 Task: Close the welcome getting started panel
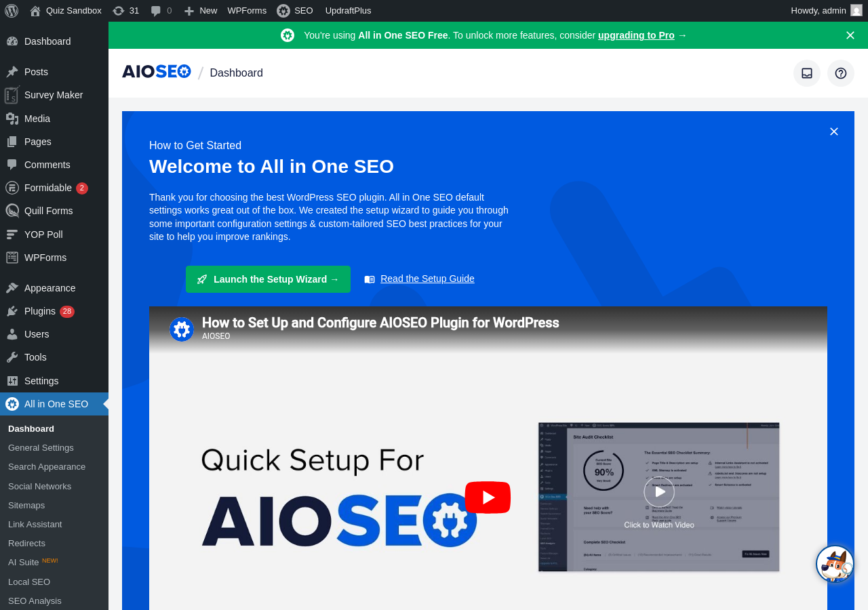[834, 131]
